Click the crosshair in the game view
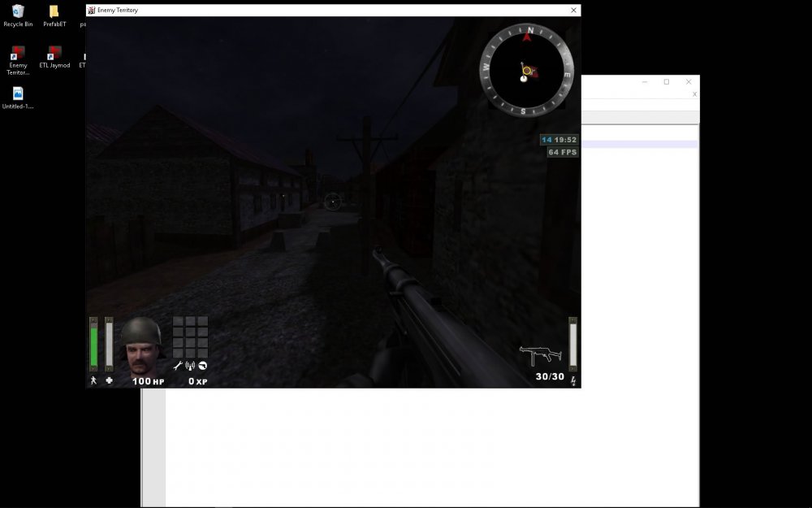Screen dimensions: 812x508 coord(332,202)
